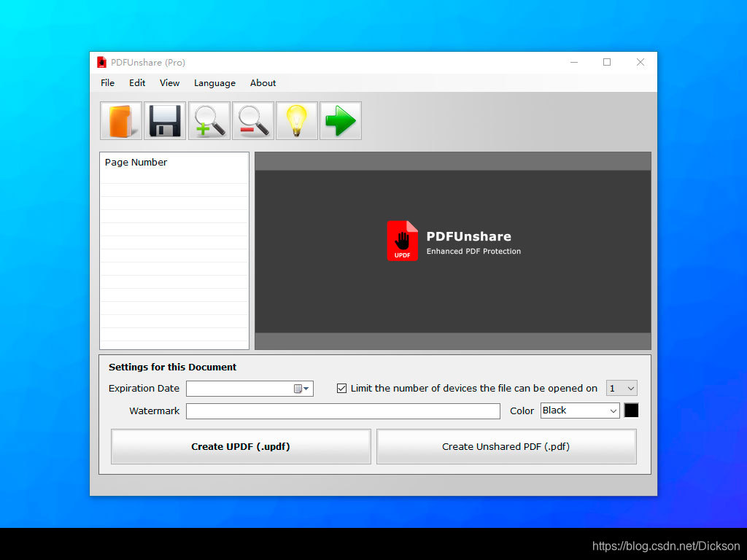This screenshot has height=560, width=747.
Task: Open the Language menu
Action: click(214, 83)
